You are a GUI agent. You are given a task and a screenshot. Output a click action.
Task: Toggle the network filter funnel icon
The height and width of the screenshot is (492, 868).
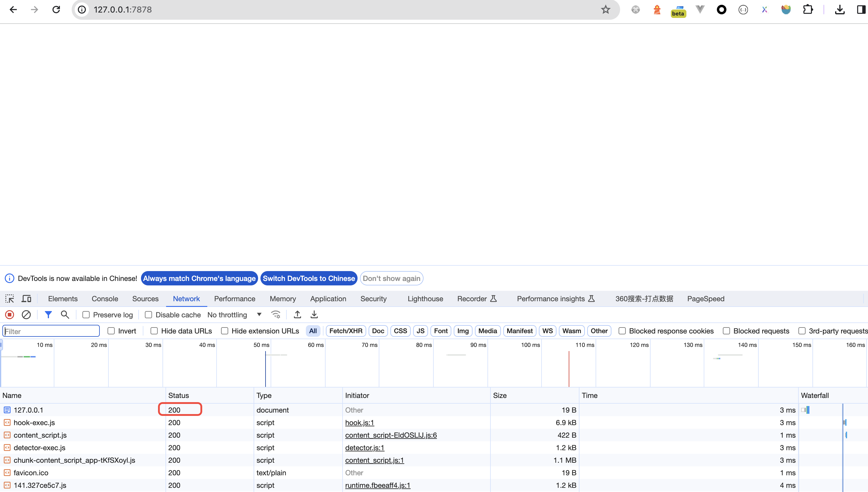click(x=48, y=315)
